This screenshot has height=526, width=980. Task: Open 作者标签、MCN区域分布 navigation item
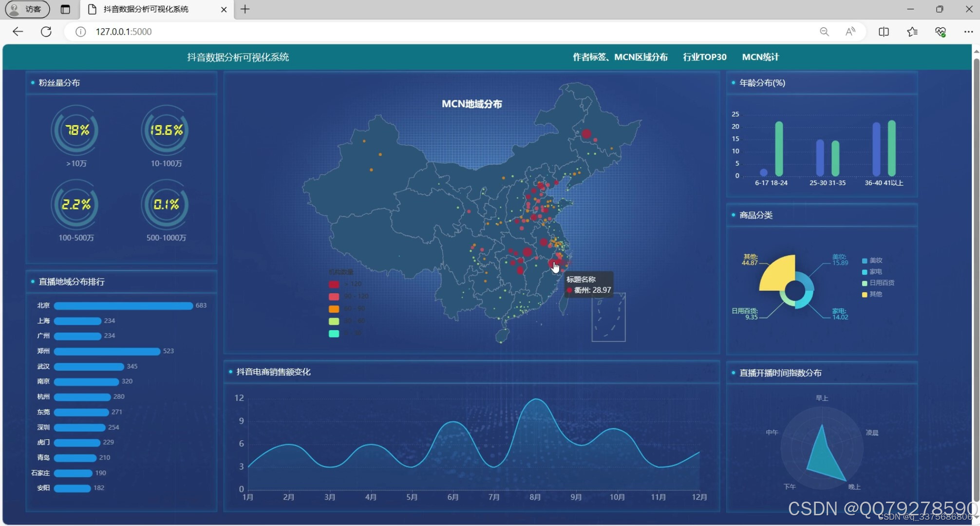tap(620, 57)
